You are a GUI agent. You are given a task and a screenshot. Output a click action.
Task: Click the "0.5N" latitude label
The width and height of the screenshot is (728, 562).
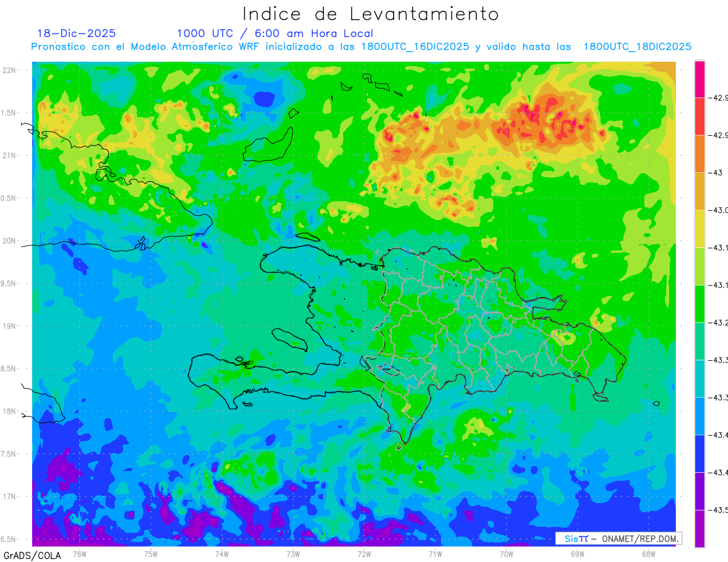9,198
